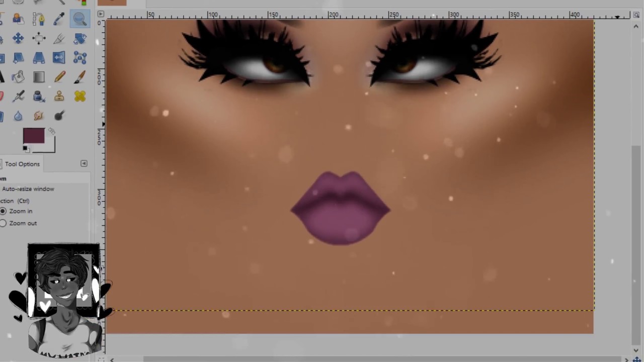Screen dimensions: 644x362
Task: Open the image menu button at ruler corner
Action: pos(101,14)
